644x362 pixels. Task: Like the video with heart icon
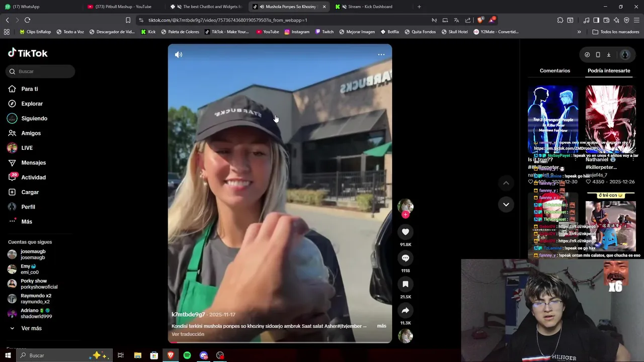[406, 232]
